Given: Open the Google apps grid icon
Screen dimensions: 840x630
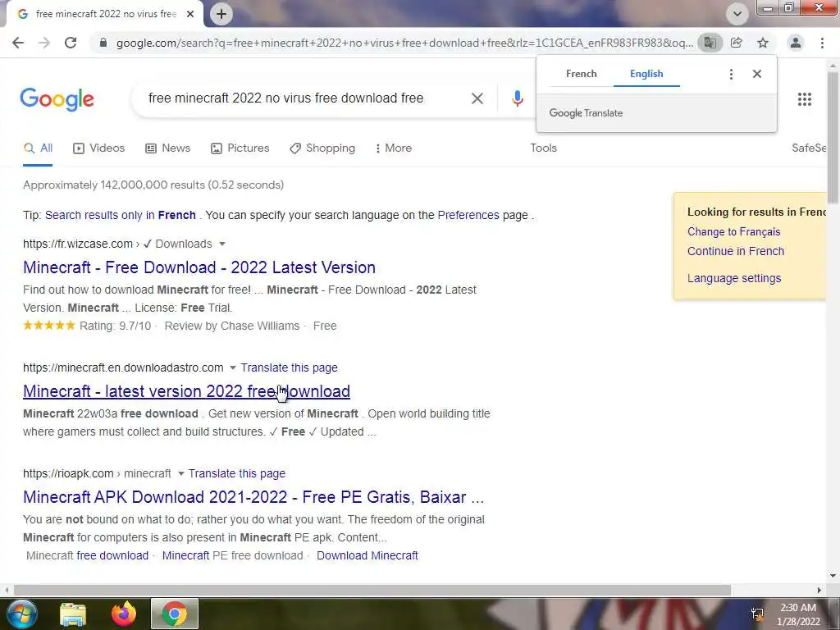Looking at the screenshot, I should pyautogui.click(x=805, y=99).
